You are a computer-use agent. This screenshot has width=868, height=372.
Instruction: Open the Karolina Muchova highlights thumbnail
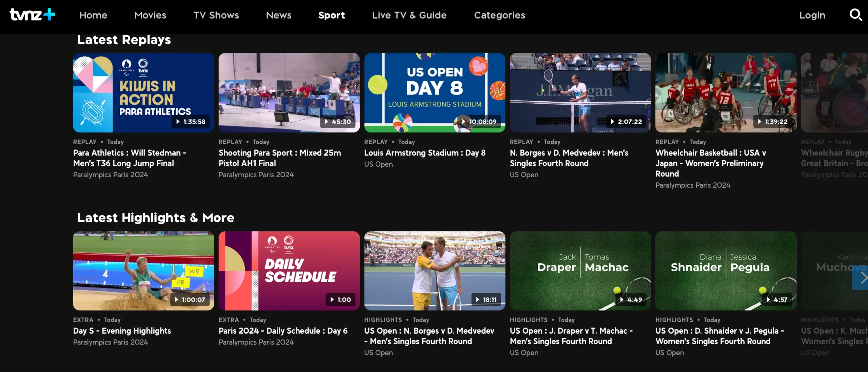(x=834, y=271)
